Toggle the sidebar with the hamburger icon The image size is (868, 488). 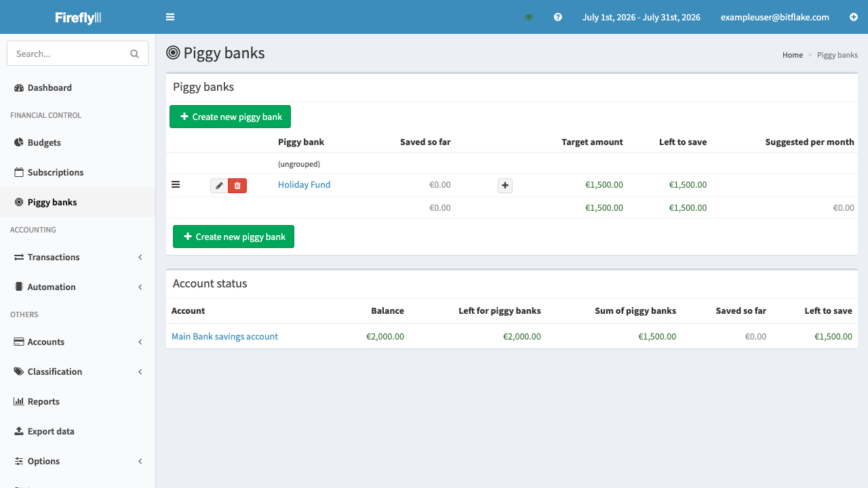click(x=170, y=17)
